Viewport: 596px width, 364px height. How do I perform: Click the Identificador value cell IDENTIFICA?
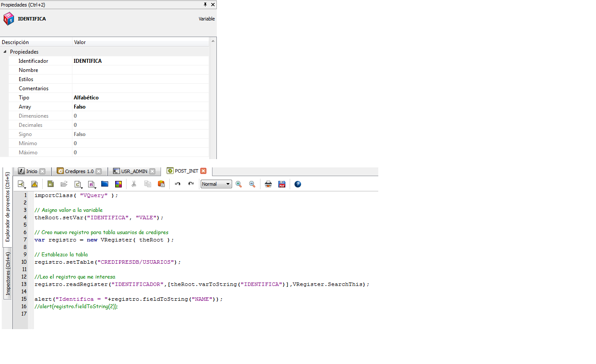coord(140,61)
